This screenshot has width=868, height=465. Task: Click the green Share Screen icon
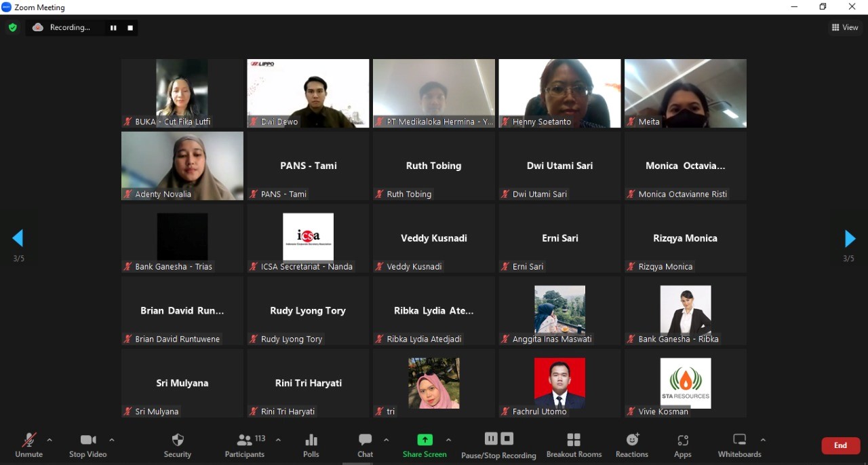425,440
